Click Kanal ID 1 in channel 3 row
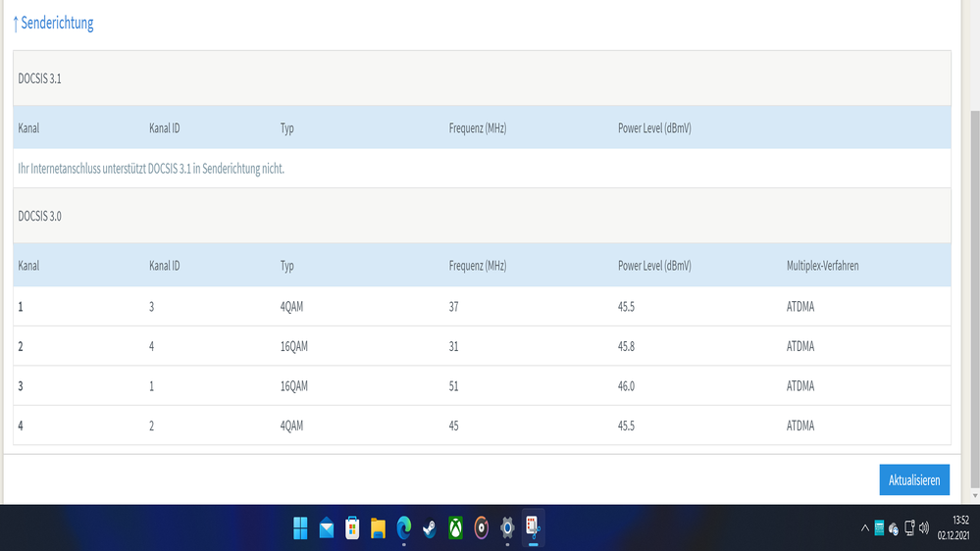The height and width of the screenshot is (551, 980). click(x=151, y=386)
